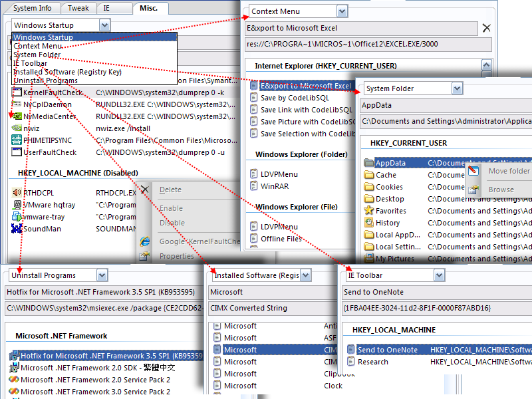
Task: Select the SoundMan icon
Action: tap(17, 228)
